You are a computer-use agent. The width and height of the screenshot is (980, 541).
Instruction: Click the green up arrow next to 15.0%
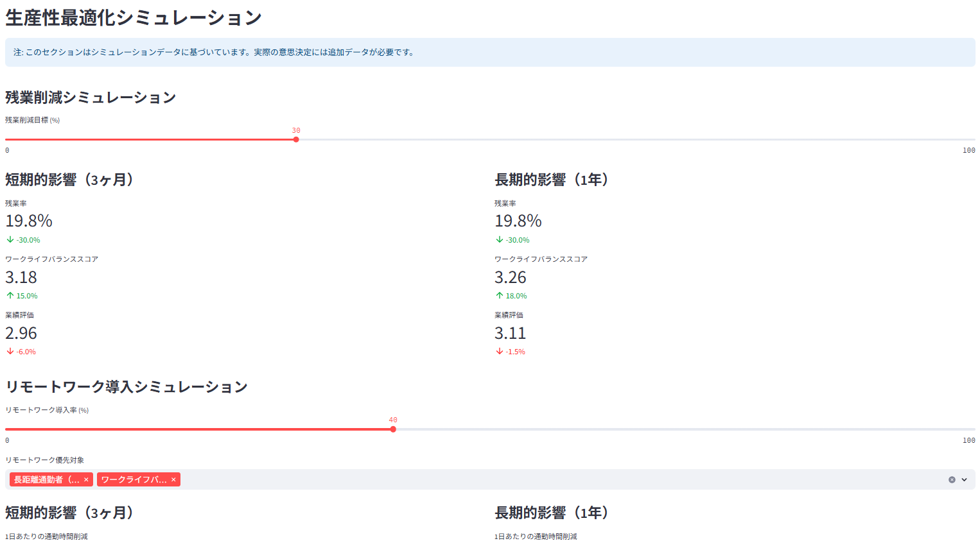pyautogui.click(x=9, y=295)
